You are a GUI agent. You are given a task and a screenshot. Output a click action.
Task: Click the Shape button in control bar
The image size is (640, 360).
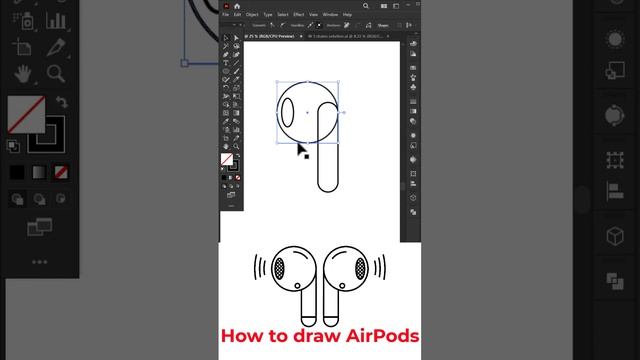383,25
